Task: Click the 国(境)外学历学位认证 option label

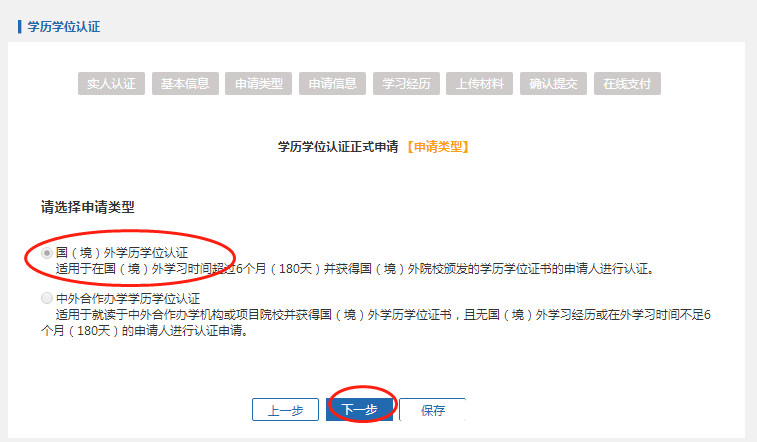Action: point(122,252)
